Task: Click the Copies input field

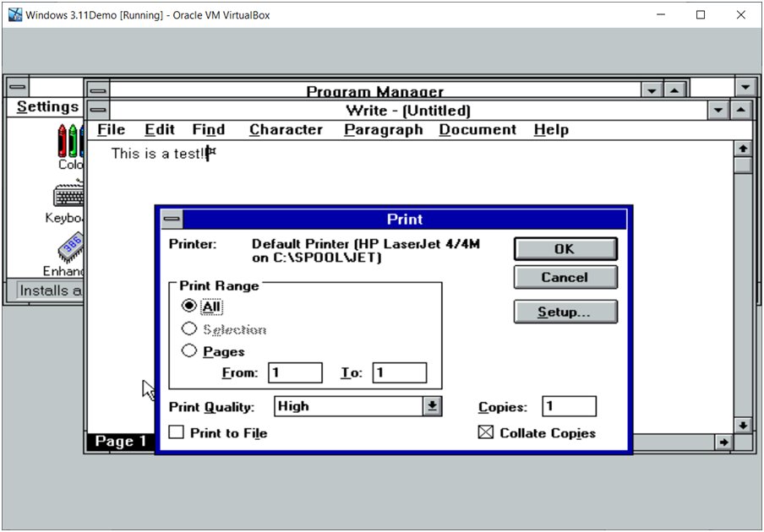Action: point(569,406)
